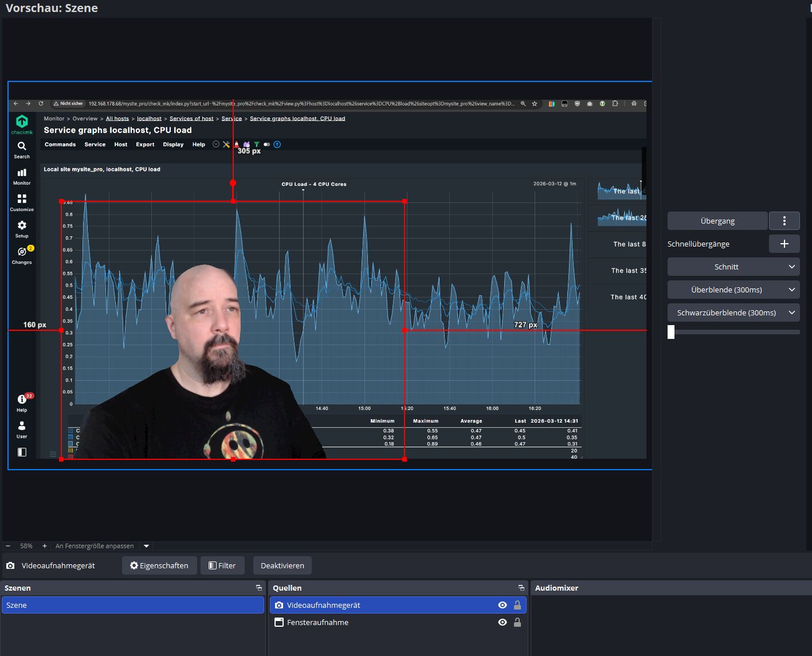Click Deaktivieren to disable the video device

(282, 565)
